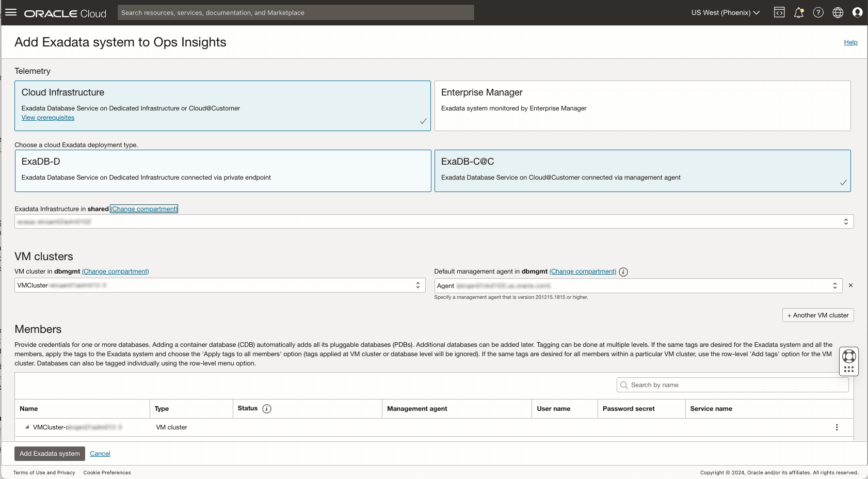Click the help question mark icon

818,12
